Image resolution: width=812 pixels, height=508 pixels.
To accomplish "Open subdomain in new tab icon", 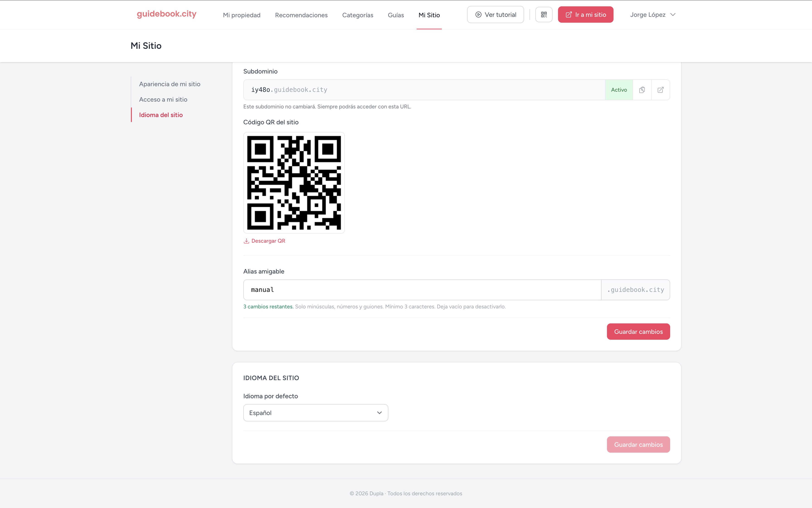I will click(x=660, y=90).
